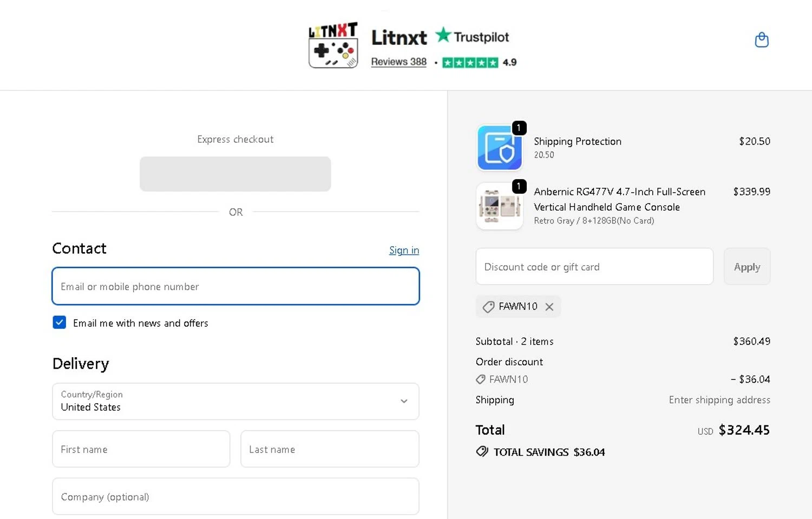Image resolution: width=812 pixels, height=519 pixels.
Task: Remove the FAWN10 discount code with the X
Action: point(549,307)
